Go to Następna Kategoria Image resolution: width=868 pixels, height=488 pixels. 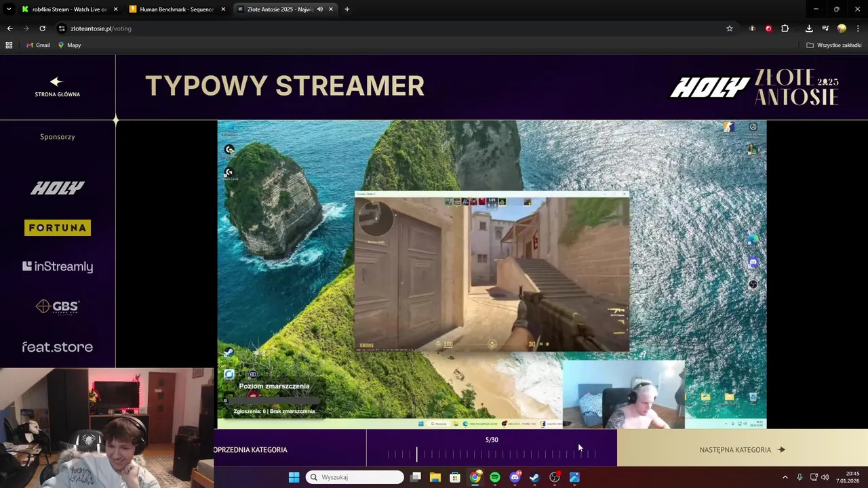click(x=743, y=449)
